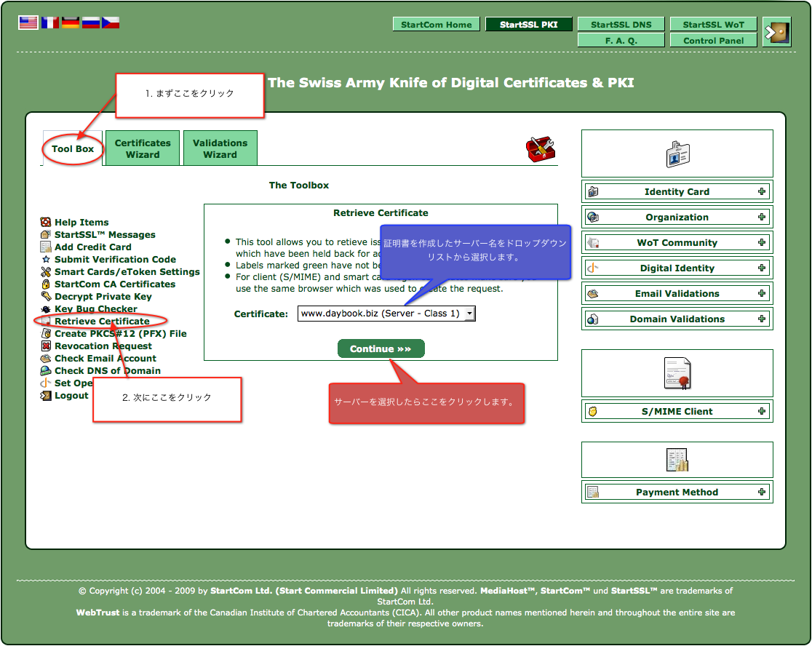Expand the Payment Method section
This screenshot has height=646, width=812.
762,492
